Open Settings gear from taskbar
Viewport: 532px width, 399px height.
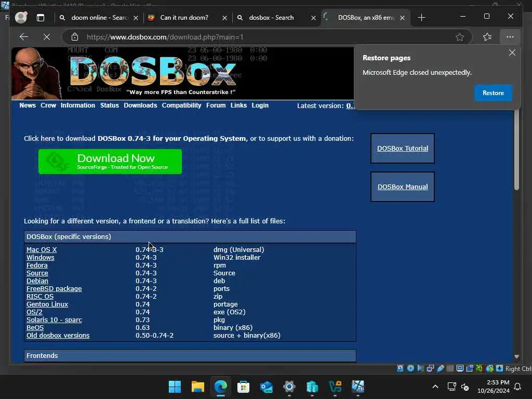(x=289, y=387)
